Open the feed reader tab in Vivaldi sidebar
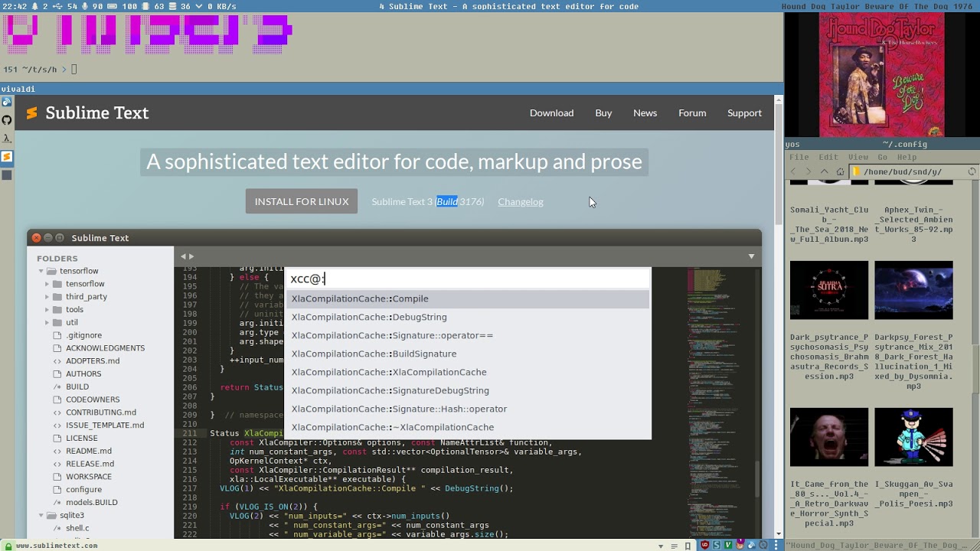Viewport: 980px width, 551px height. click(x=6, y=102)
